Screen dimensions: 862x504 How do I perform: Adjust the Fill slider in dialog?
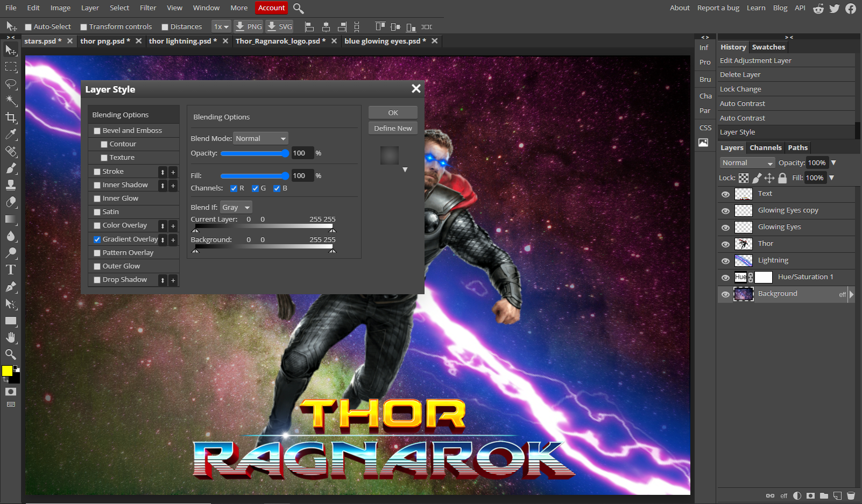(255, 176)
